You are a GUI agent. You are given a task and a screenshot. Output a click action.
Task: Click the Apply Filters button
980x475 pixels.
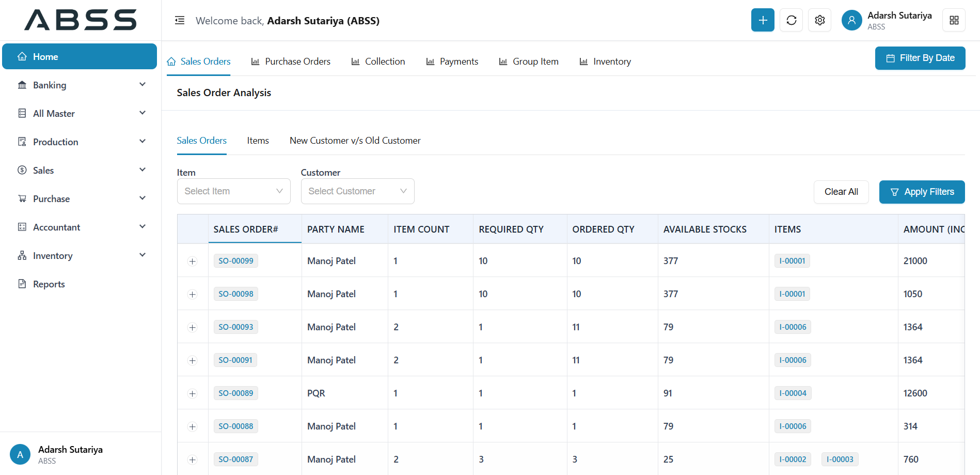(922, 192)
